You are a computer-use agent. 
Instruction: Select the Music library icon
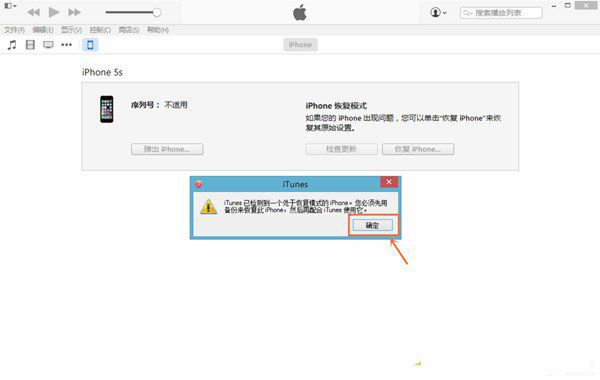click(12, 45)
